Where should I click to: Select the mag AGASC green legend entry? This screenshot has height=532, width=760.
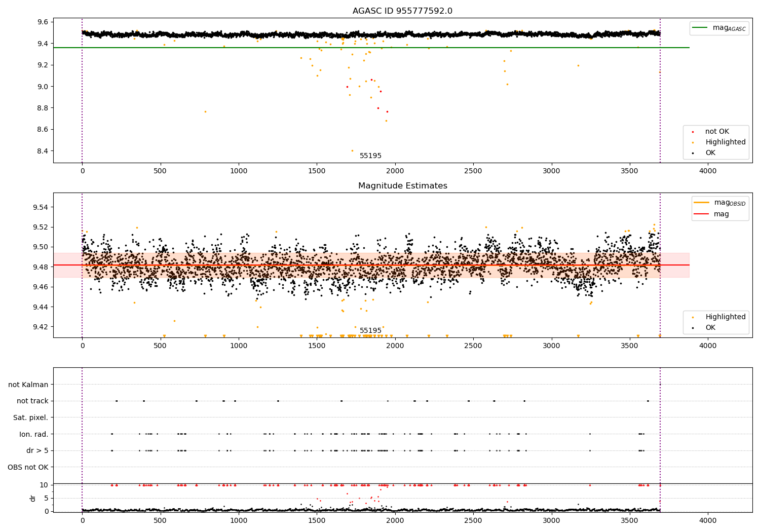[x=719, y=28]
